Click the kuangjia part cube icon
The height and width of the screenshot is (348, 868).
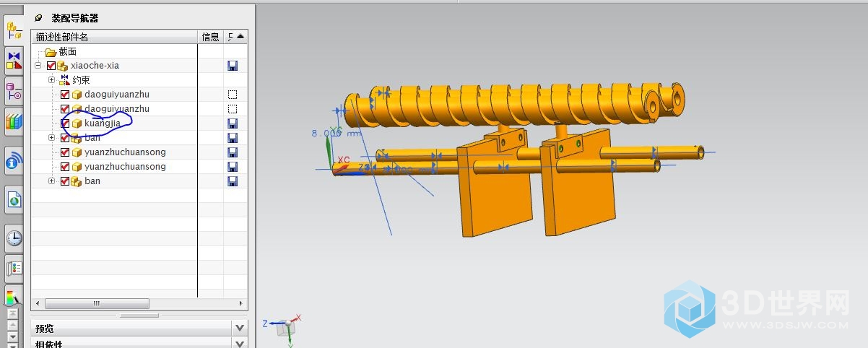pos(77,123)
